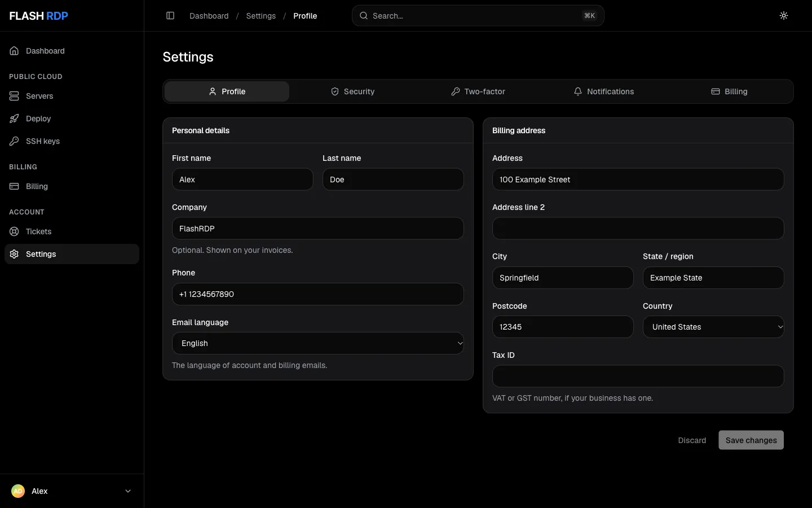The height and width of the screenshot is (508, 812).
Task: Go to Servers in the sidebar
Action: coord(72,96)
